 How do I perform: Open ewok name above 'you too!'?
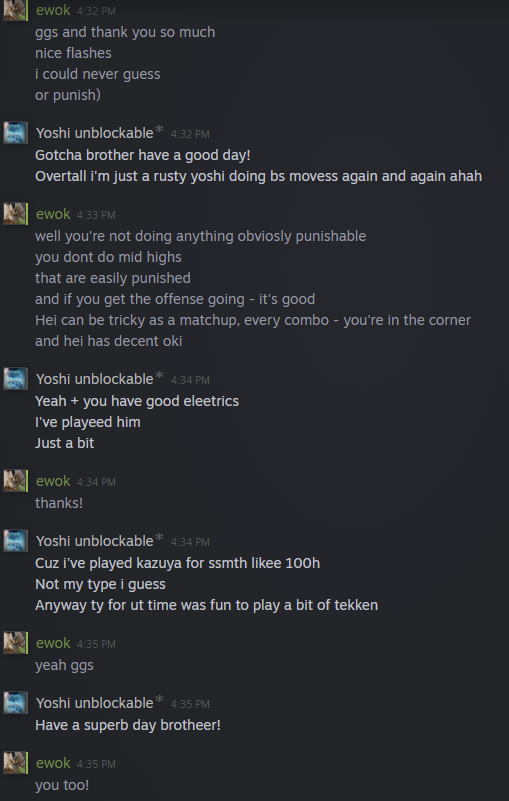tap(53, 763)
